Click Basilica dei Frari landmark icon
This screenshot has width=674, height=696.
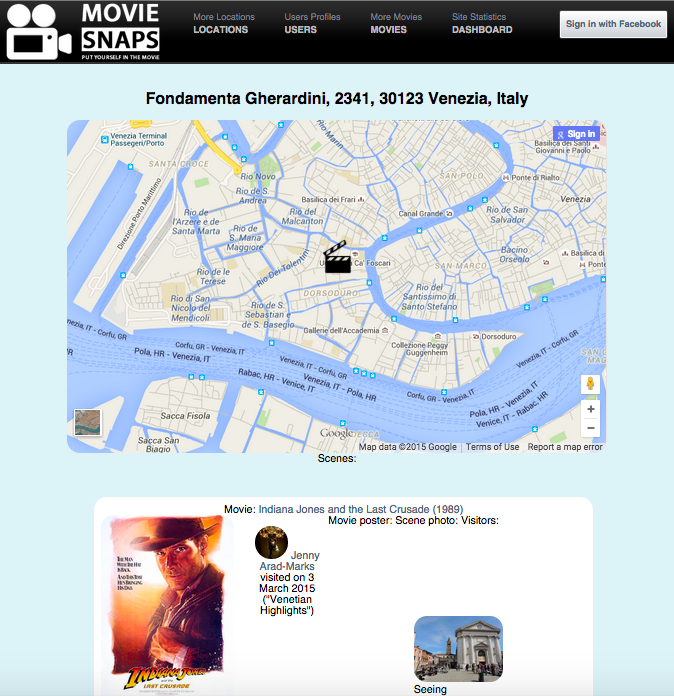coord(361,200)
